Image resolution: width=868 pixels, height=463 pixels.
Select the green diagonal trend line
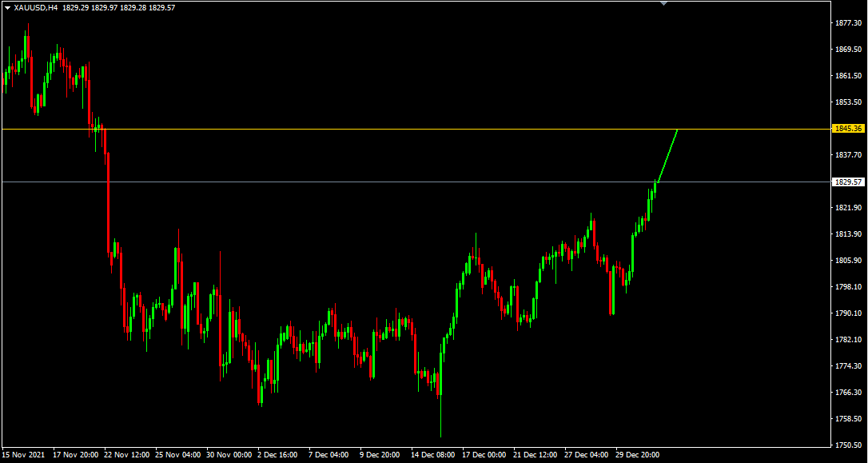click(x=667, y=155)
